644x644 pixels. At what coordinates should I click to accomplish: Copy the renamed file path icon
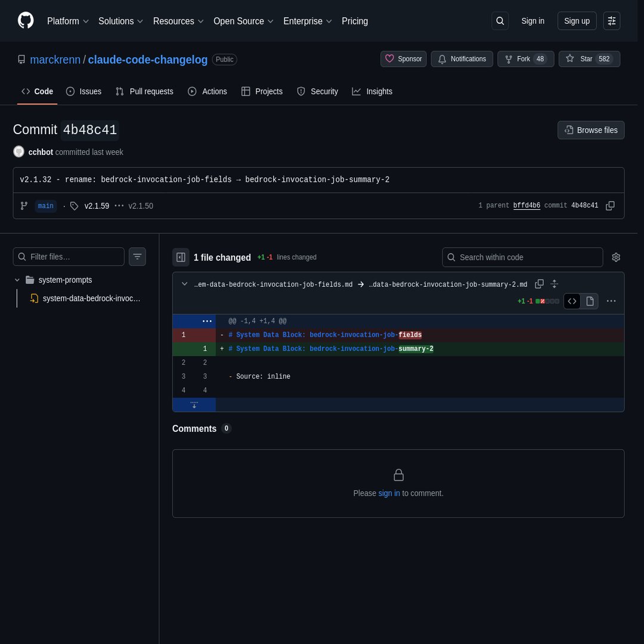point(539,284)
